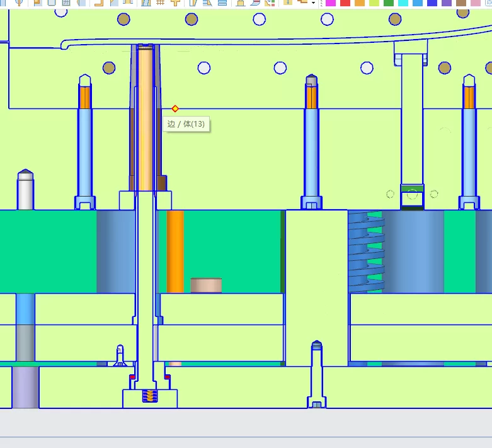Pick the purple color swatch
The width and height of the screenshot is (492, 448).
447,3
